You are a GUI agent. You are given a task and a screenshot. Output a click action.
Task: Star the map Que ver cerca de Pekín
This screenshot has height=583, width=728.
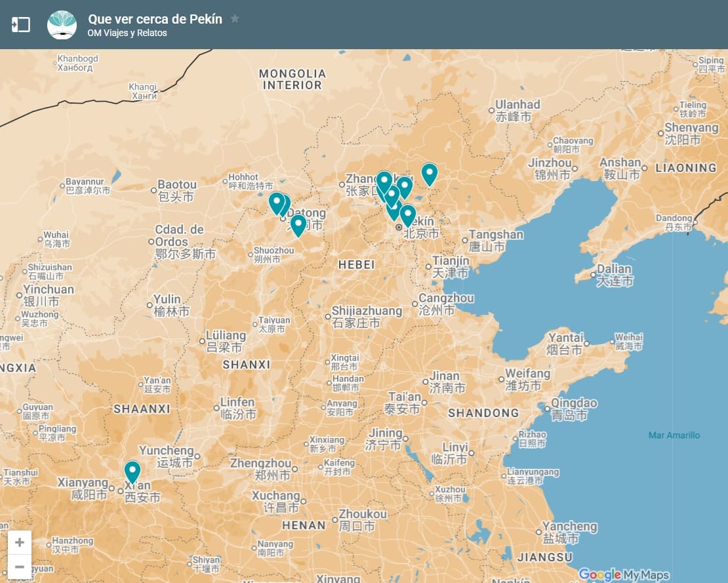point(235,18)
